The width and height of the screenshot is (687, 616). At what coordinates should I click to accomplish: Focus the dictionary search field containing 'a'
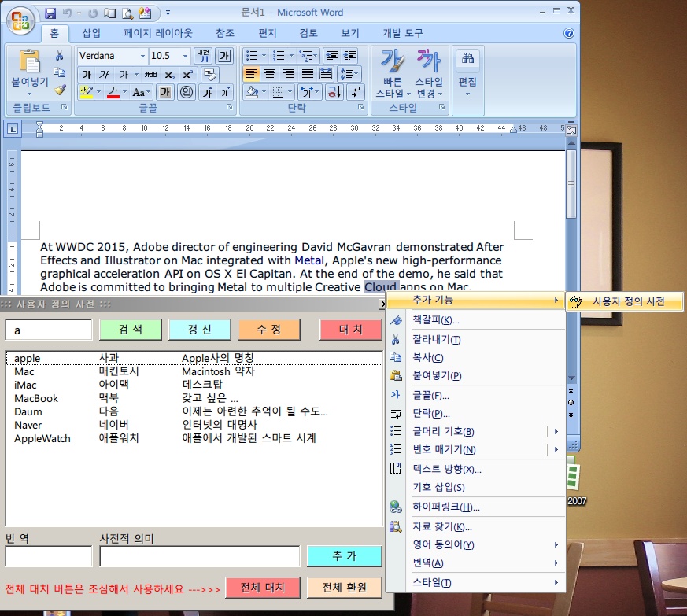pyautogui.click(x=49, y=330)
